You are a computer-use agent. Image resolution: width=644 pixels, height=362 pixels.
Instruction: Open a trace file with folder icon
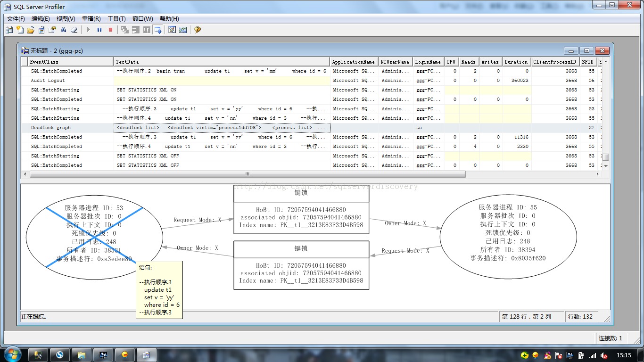(x=31, y=30)
